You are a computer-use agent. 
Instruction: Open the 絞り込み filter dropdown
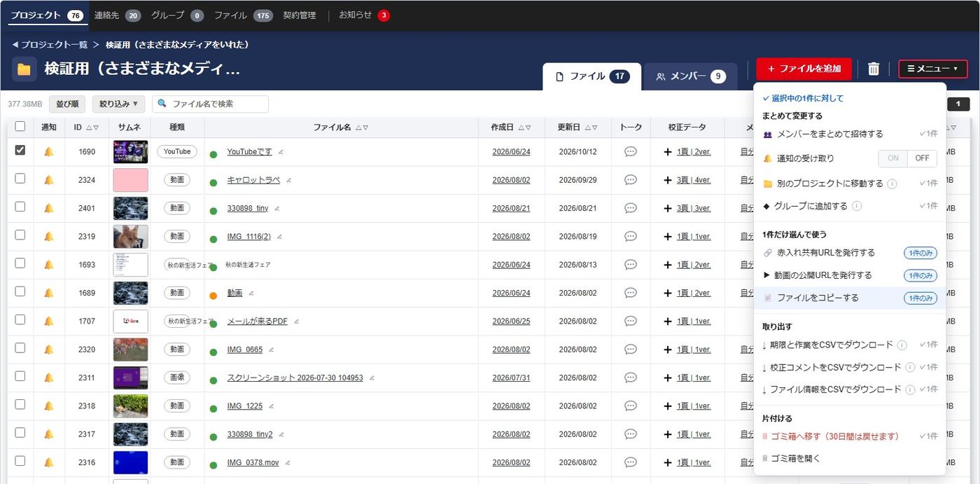(118, 104)
